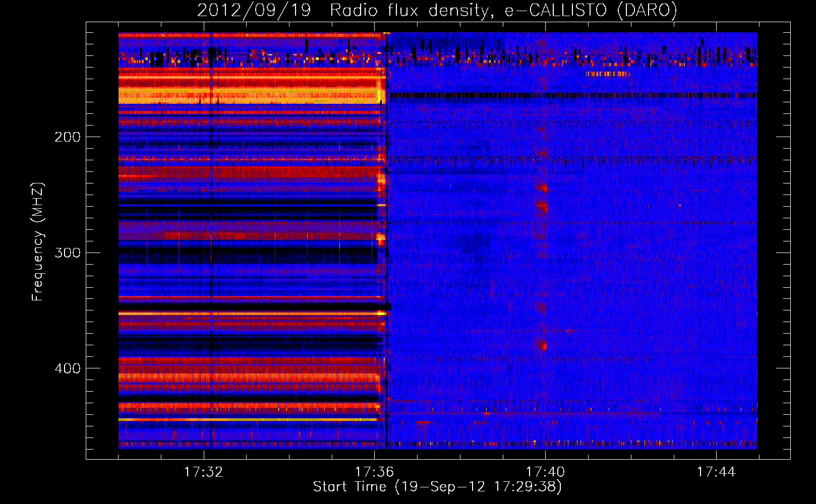This screenshot has width=816, height=504.
Task: Click the 17:40 time tick label
Action: 545,472
